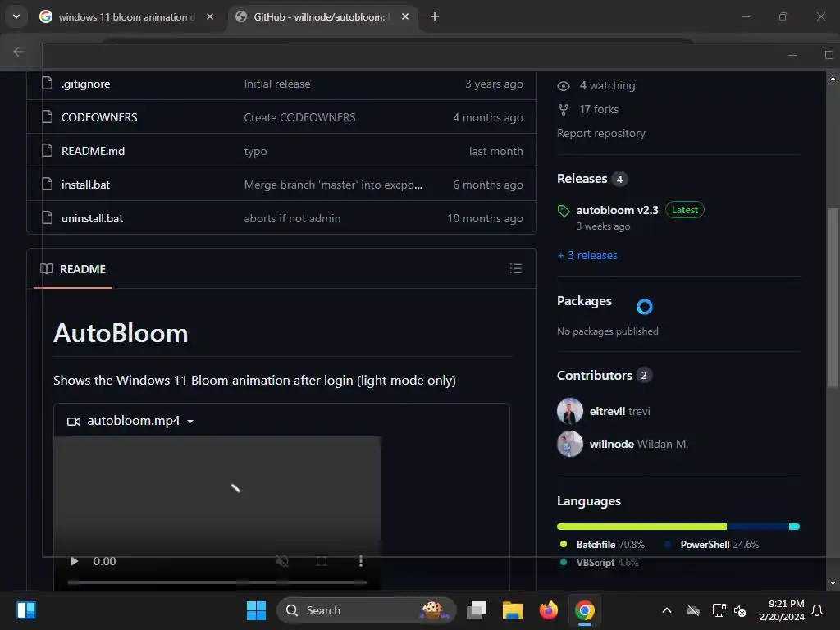Open the autobloom v2.3 release
The width and height of the screenshot is (840, 630).
617,210
